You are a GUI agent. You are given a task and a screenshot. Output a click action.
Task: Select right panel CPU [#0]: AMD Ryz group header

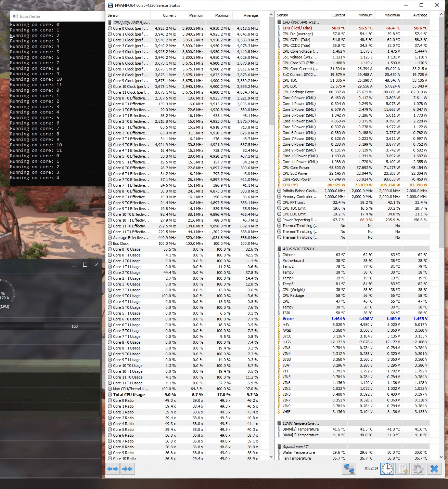tap(353, 22)
